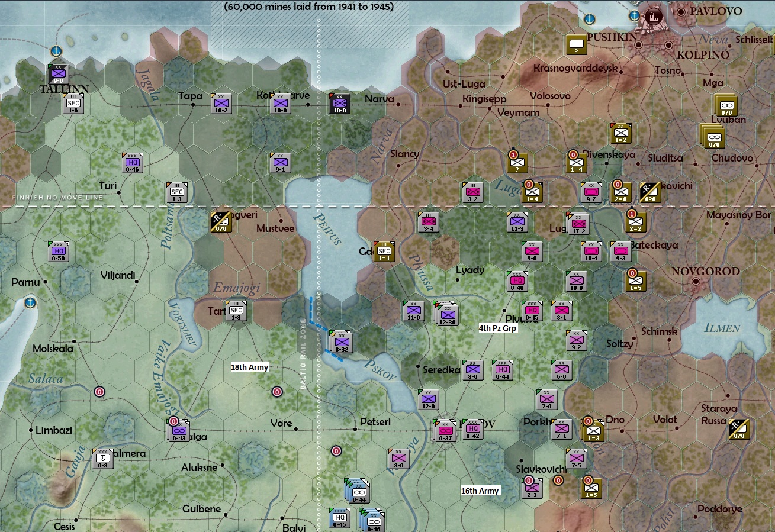
Task: Select the 9-2 division west of Soltzy
Action: pyautogui.click(x=576, y=340)
